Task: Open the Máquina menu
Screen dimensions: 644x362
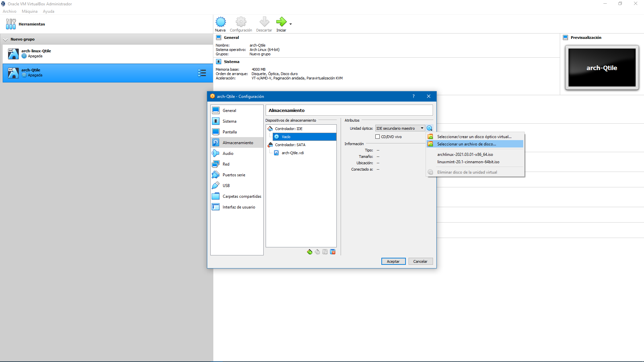Action: pyautogui.click(x=30, y=11)
